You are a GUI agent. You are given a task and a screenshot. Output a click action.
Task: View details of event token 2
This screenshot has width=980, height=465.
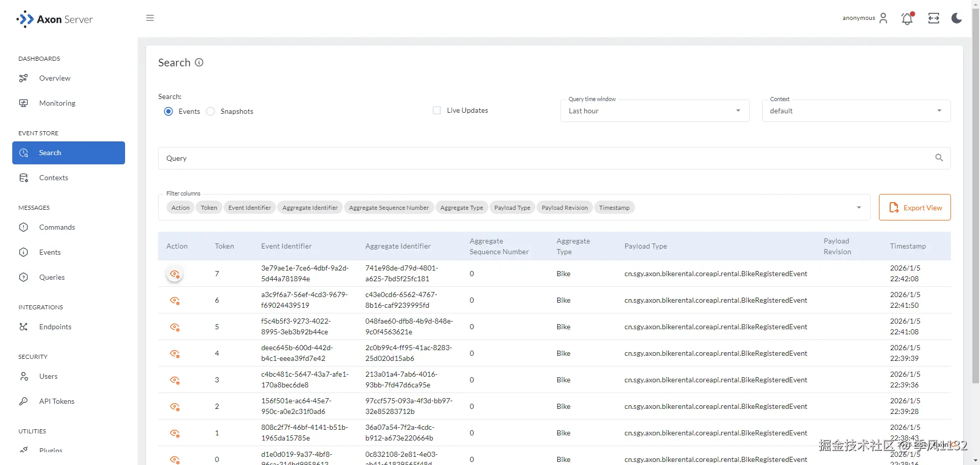(x=175, y=407)
